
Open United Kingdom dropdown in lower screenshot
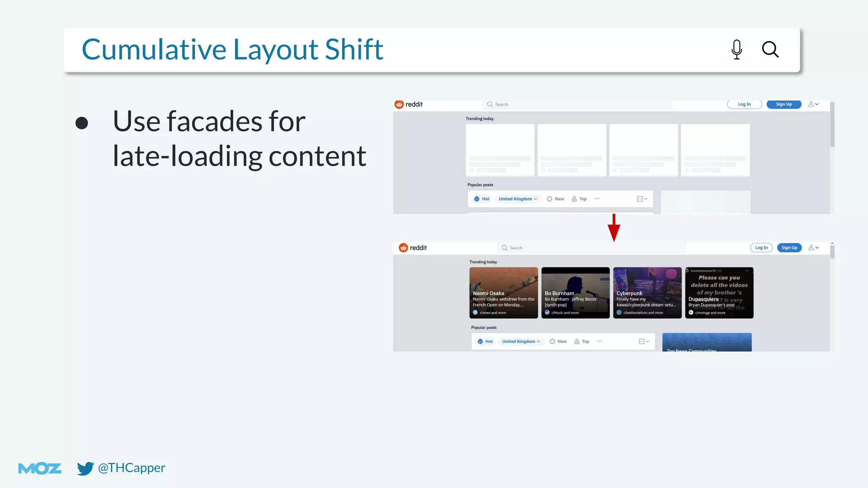521,341
